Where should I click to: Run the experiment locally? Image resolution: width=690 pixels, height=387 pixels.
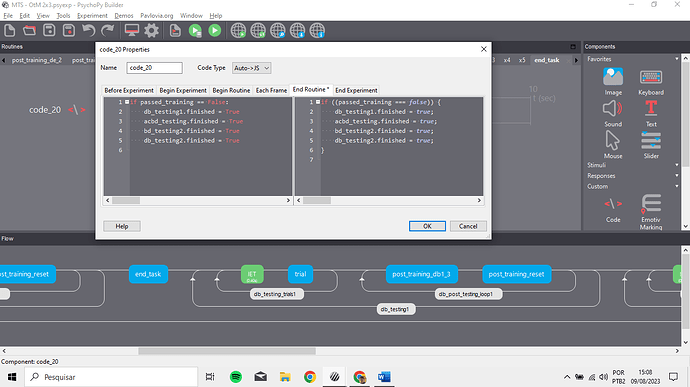tap(215, 30)
